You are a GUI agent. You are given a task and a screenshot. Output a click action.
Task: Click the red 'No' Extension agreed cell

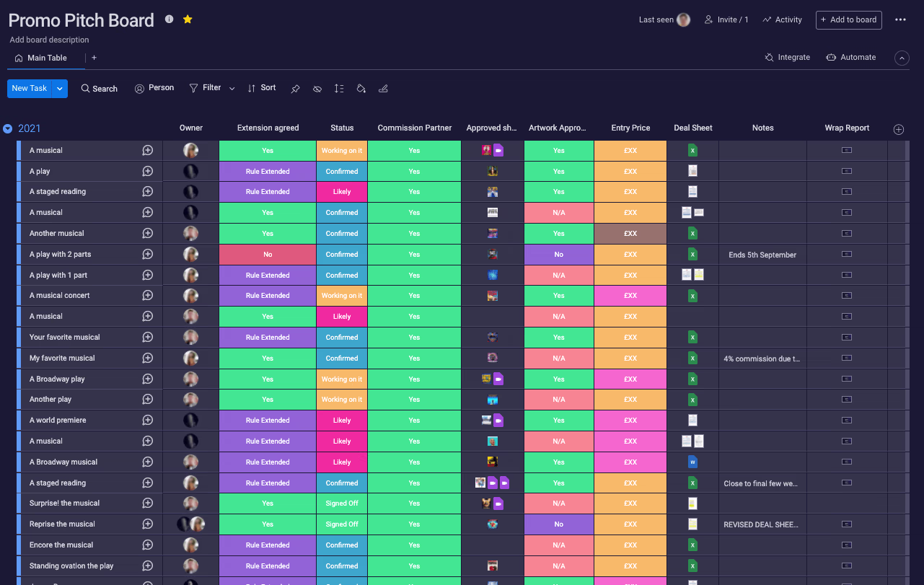coord(268,255)
